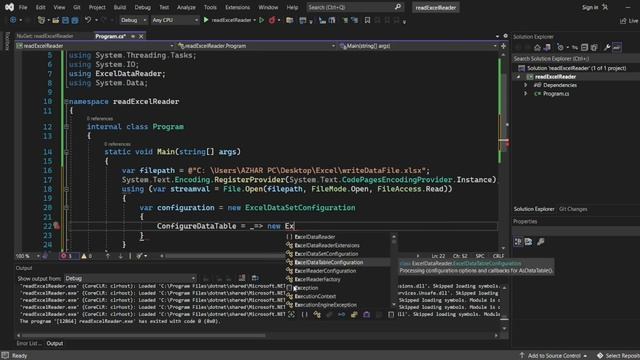Open the Analyze menu
Viewport: 640px width, 360px height.
click(x=186, y=7)
